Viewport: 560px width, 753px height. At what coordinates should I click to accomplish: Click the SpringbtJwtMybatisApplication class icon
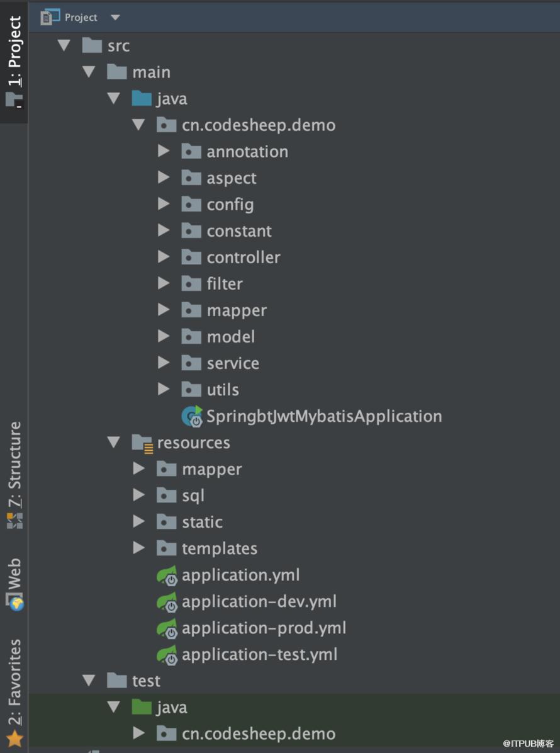tap(192, 416)
